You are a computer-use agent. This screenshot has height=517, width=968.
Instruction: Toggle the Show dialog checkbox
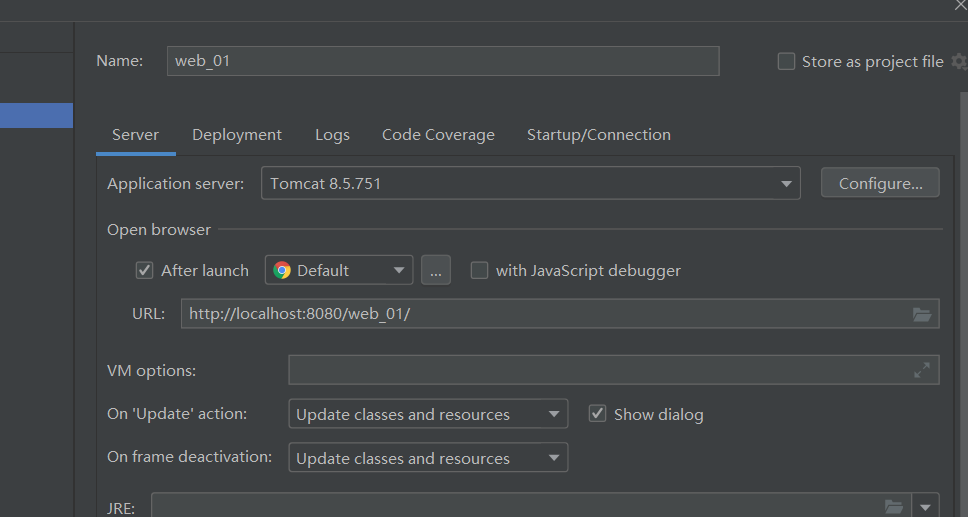tap(598, 414)
